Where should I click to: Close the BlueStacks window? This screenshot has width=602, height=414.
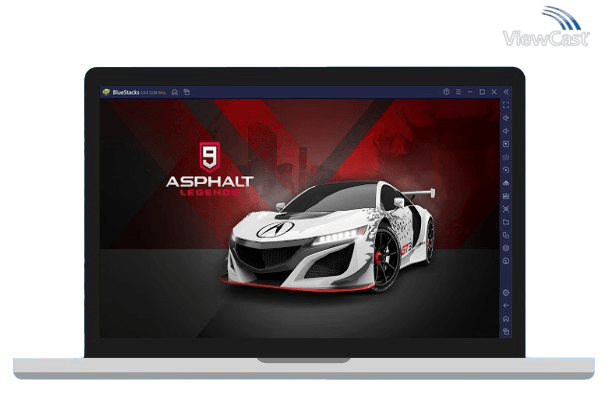[x=494, y=92]
